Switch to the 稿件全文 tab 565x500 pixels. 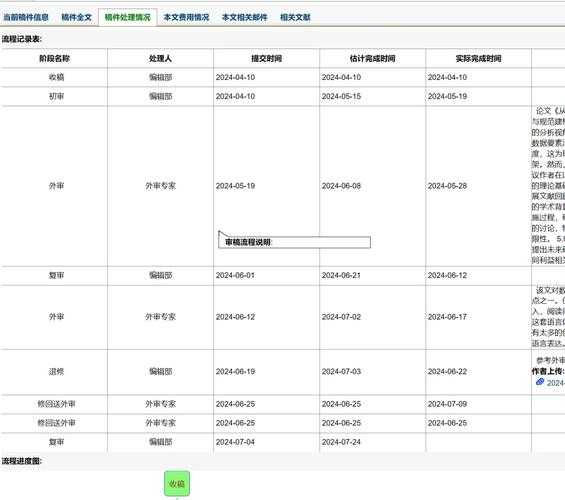(x=76, y=17)
